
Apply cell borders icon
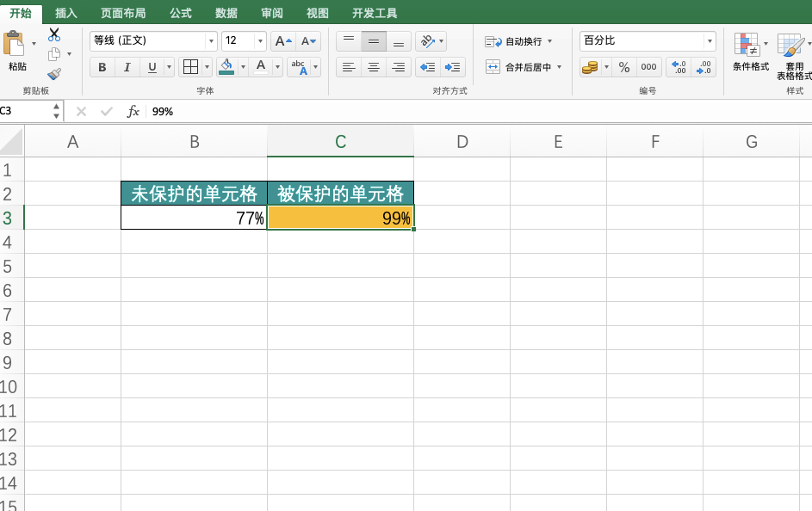[190, 67]
